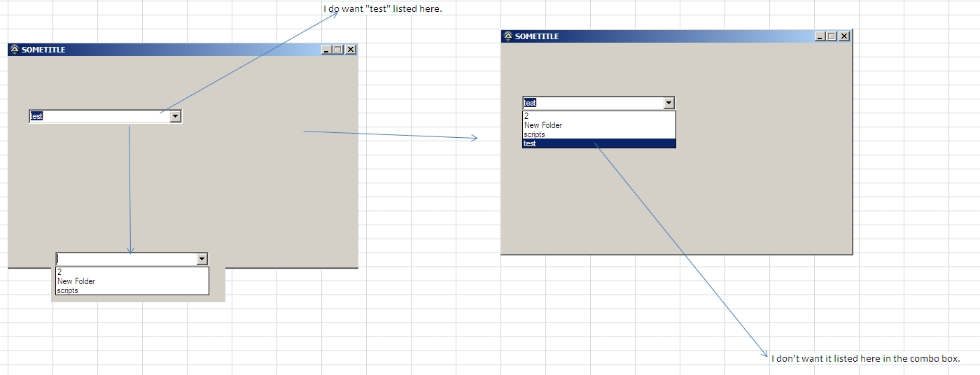The width and height of the screenshot is (980, 375).
Task: Click the app icon in right SOMETITLE title bar
Action: pyautogui.click(x=508, y=36)
